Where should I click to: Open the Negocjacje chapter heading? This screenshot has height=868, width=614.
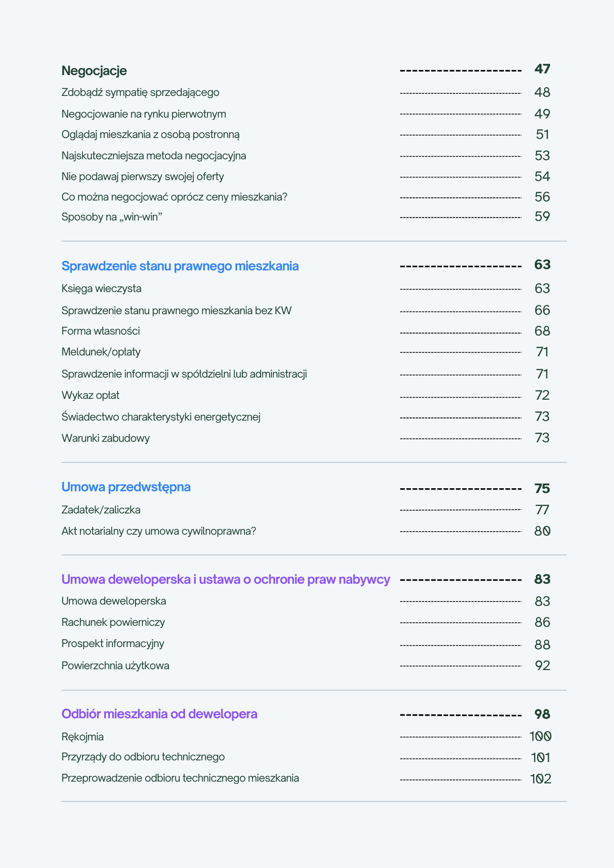click(94, 70)
